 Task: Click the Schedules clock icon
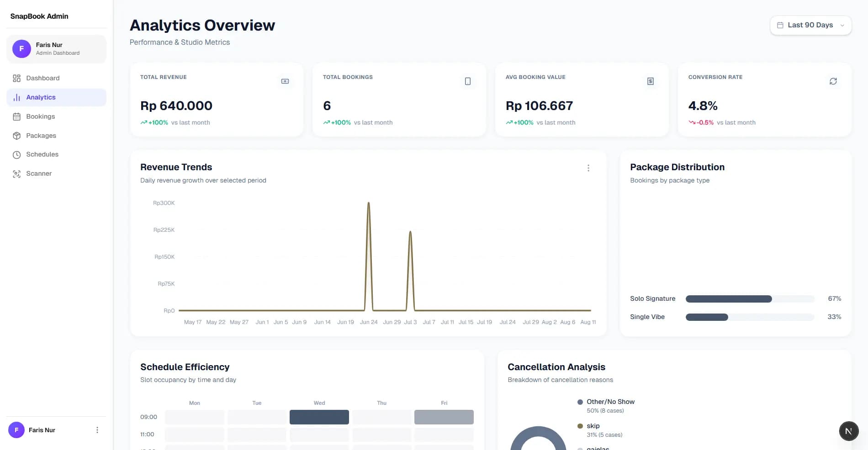[17, 155]
